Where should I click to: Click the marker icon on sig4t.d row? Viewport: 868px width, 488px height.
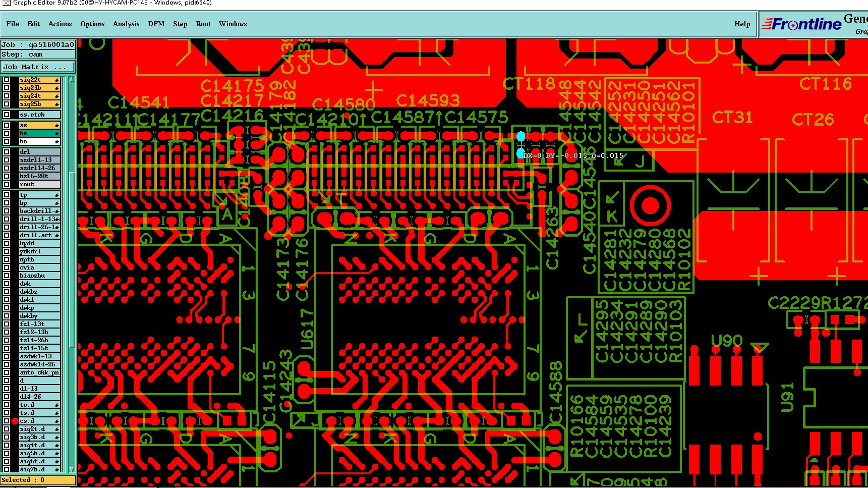[57, 446]
